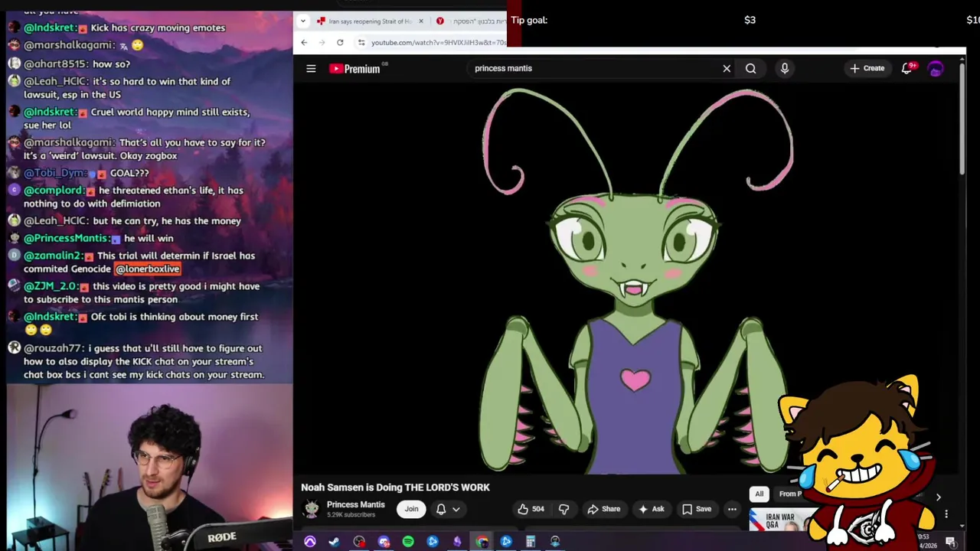Click @zamalin2 username in chat

pos(53,256)
